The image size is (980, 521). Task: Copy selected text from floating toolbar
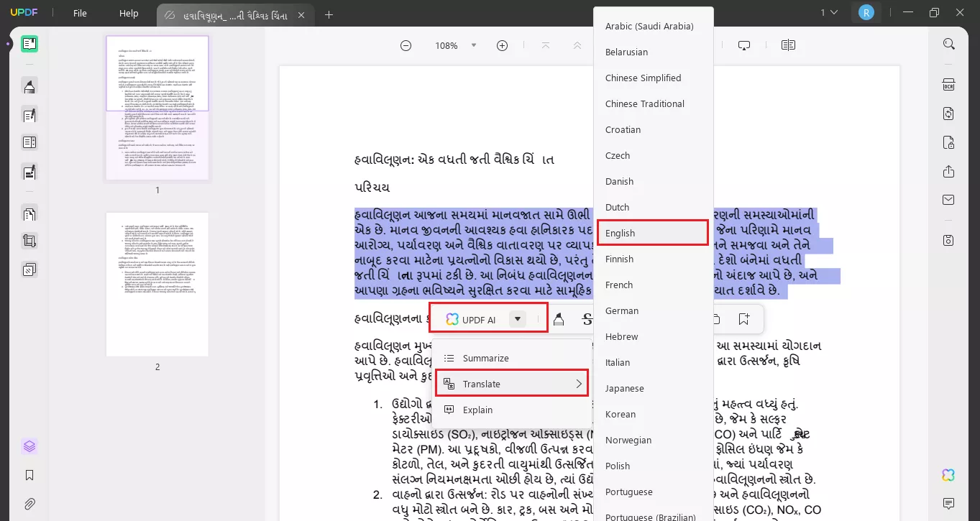(x=716, y=319)
